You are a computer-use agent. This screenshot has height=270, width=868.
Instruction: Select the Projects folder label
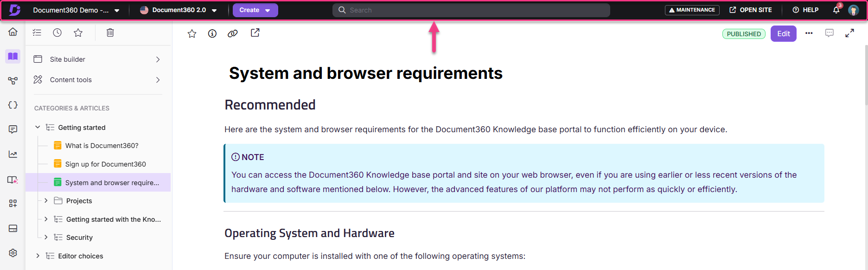pos(79,201)
